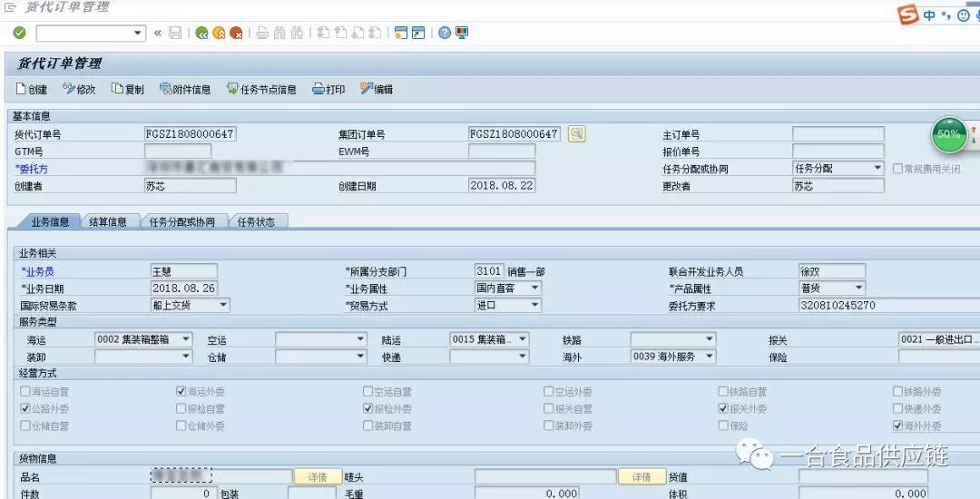Click the Create New Session window icon

[400, 33]
